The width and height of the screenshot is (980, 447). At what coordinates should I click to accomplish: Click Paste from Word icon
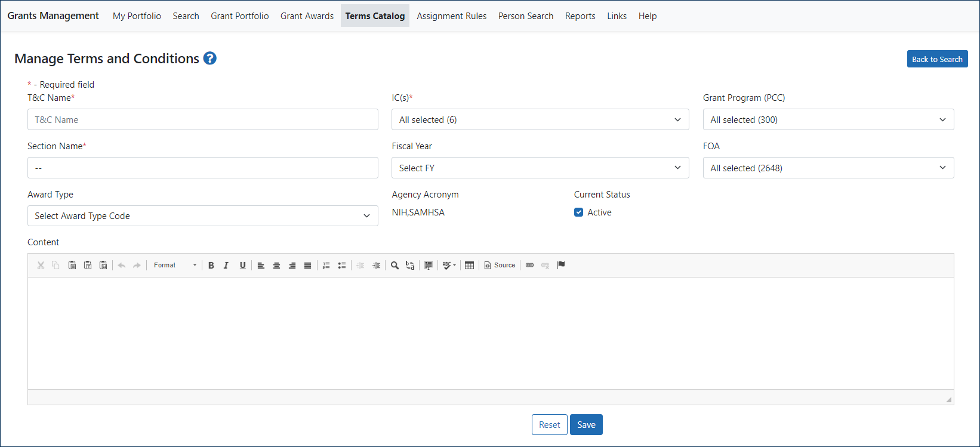tap(103, 266)
